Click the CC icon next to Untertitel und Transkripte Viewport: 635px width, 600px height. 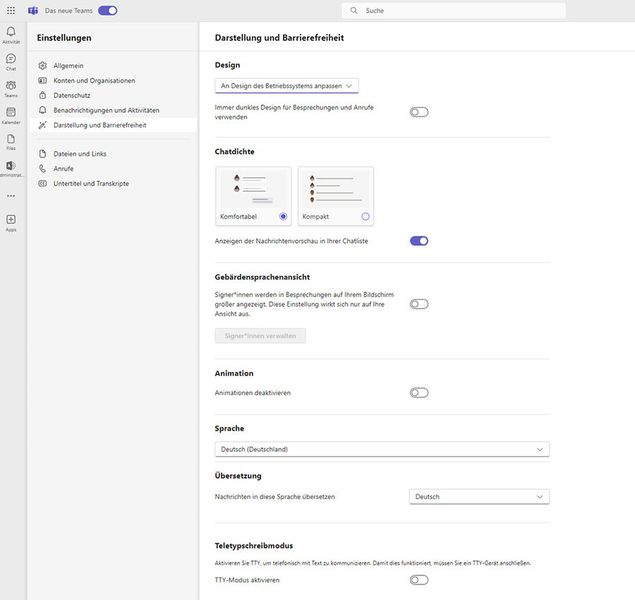(x=43, y=183)
